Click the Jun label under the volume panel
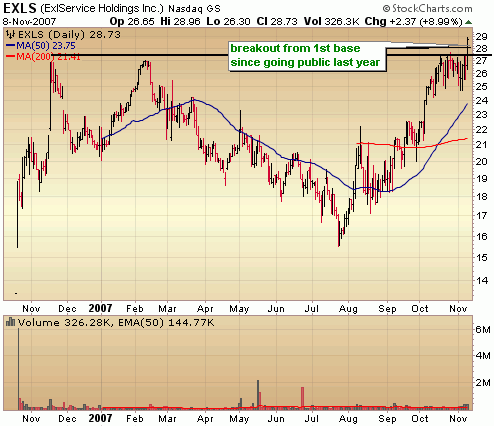 [x=276, y=418]
